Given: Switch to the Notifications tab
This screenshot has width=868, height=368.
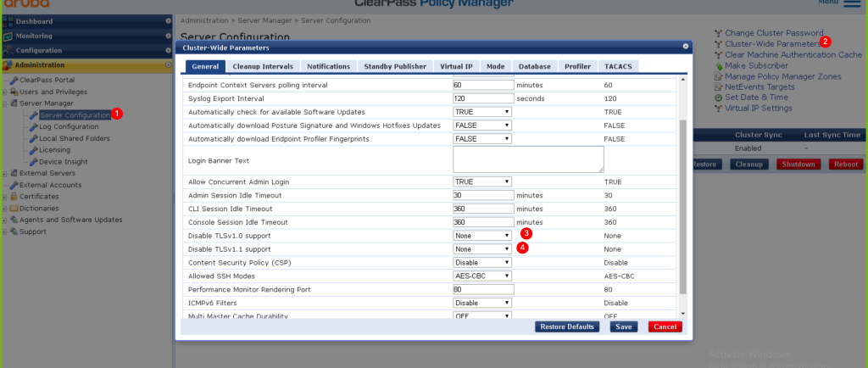Looking at the screenshot, I should click(329, 66).
